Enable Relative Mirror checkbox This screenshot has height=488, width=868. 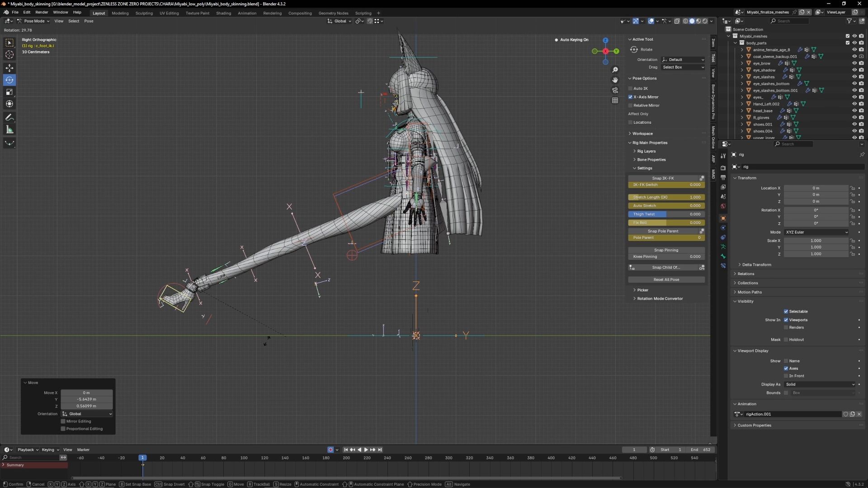(x=630, y=106)
